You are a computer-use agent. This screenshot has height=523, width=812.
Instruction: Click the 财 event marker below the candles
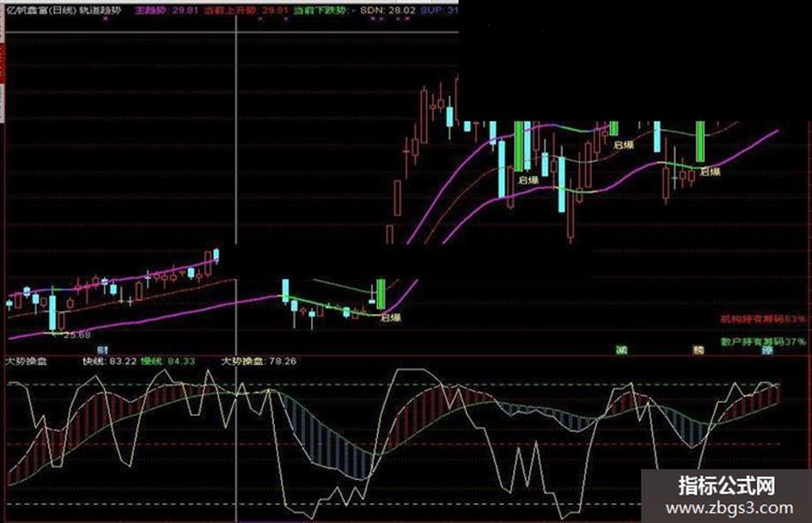[102, 350]
